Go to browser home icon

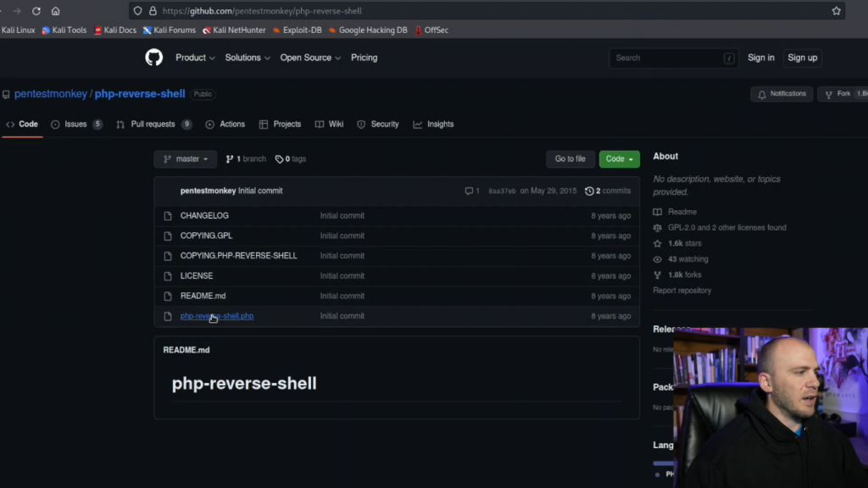(55, 11)
